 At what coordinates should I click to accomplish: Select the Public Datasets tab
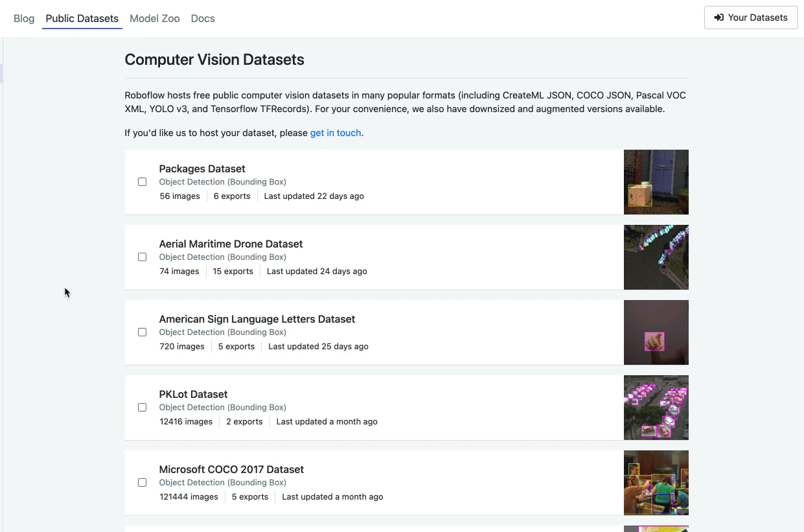click(82, 18)
